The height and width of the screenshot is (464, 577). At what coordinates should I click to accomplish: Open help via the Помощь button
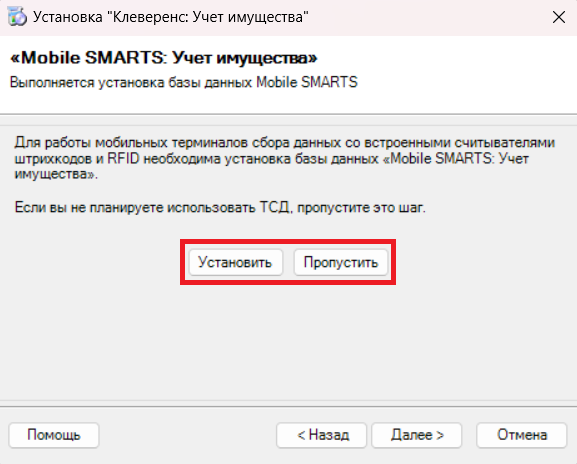54,435
